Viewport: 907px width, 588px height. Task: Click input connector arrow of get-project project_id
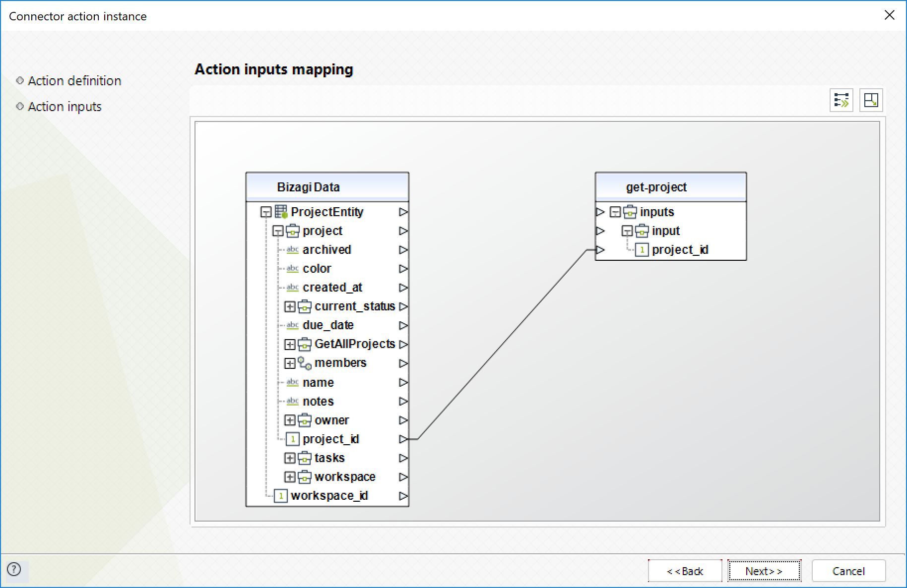(600, 250)
